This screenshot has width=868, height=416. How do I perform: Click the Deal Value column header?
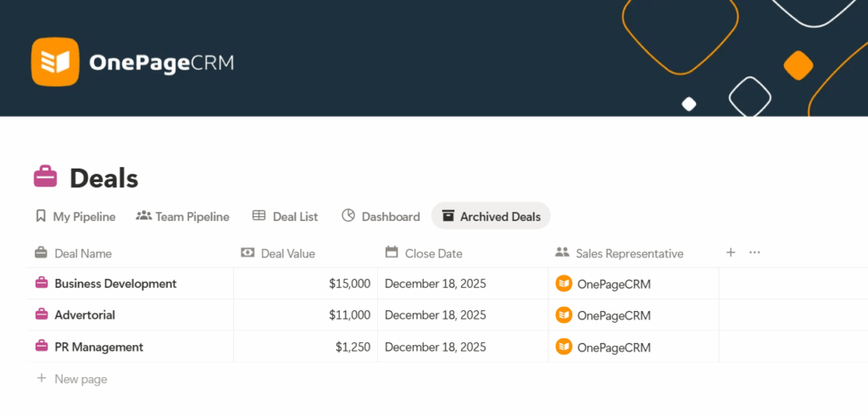[x=278, y=253]
